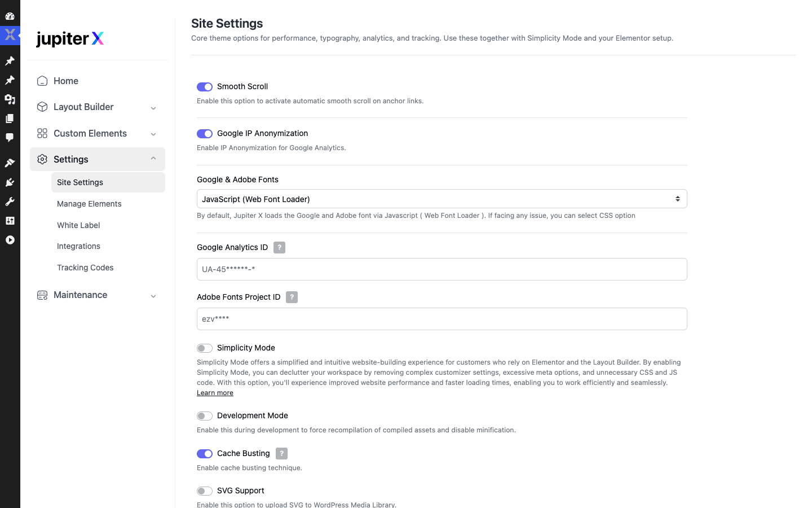
Task: Click the Home house icon
Action: coord(42,81)
